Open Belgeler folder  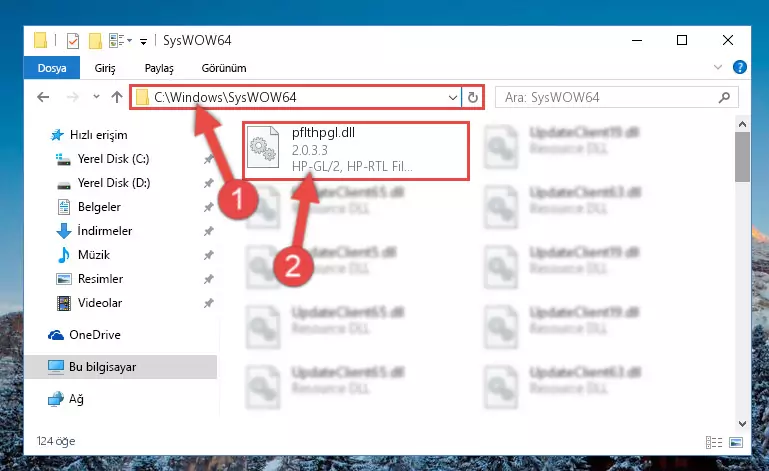click(x=89, y=207)
